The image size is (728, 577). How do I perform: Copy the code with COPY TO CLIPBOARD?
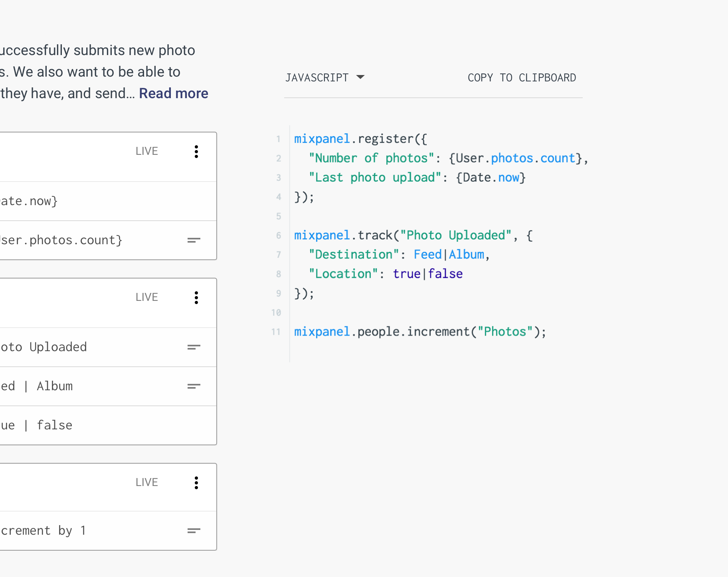(522, 78)
